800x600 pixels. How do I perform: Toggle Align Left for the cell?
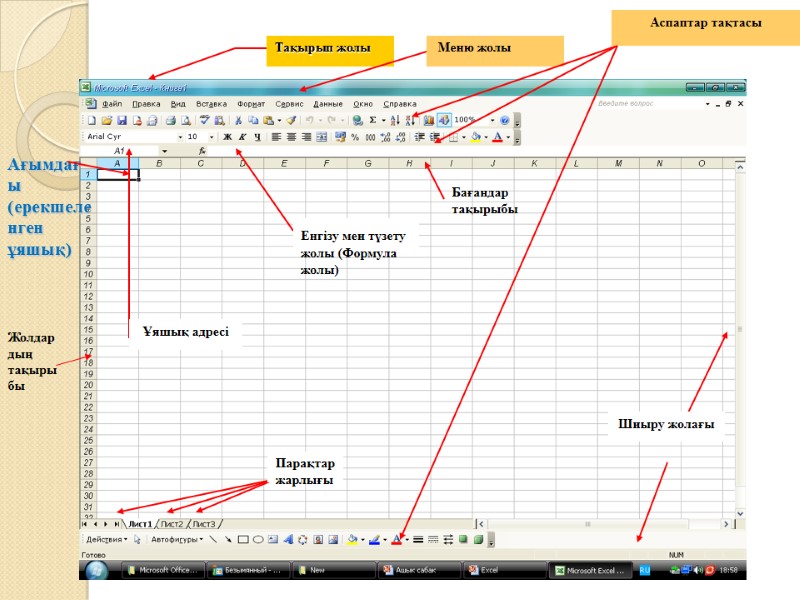[x=276, y=137]
